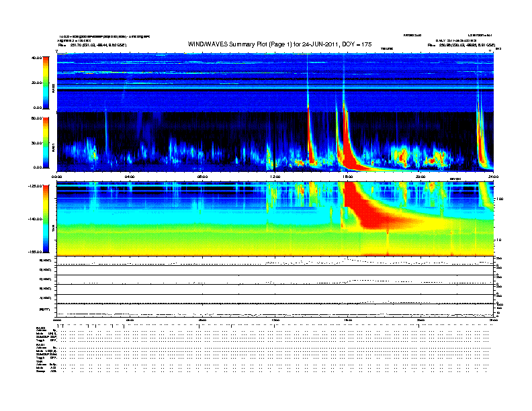Screen dimensions: 532x411
Task: Select the -125.00 label on TNR scale
Action: coord(36,186)
